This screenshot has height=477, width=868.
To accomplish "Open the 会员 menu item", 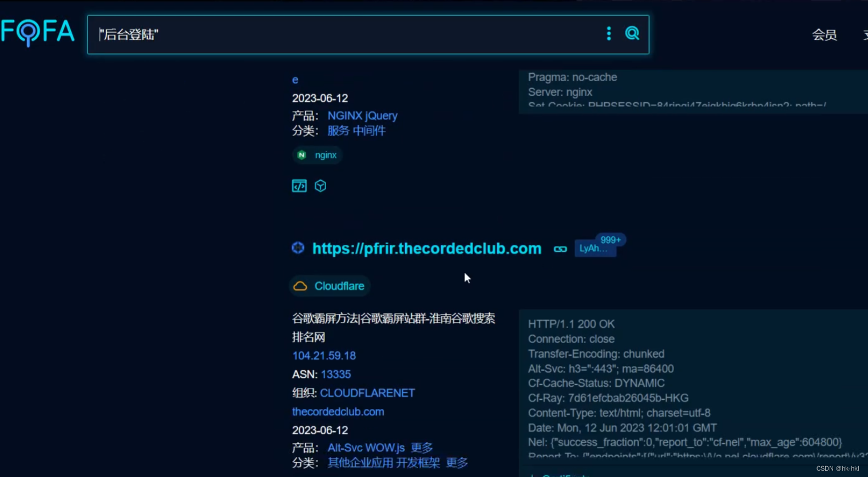I will (x=825, y=35).
